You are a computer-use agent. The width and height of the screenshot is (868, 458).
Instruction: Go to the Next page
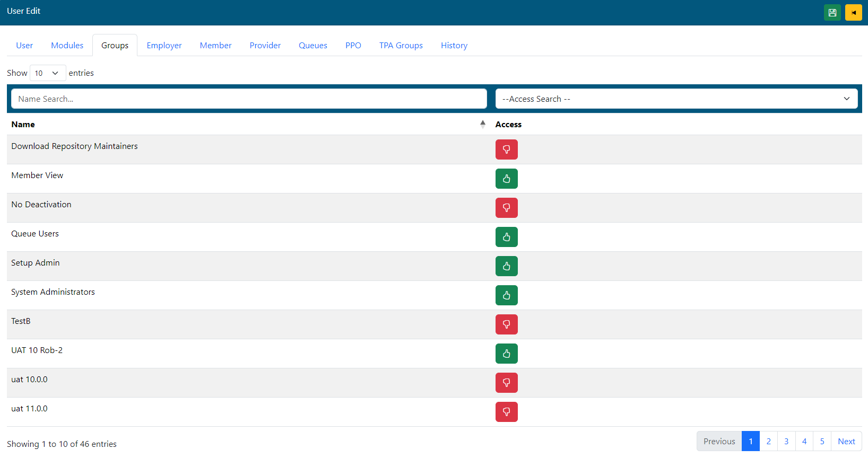846,442
